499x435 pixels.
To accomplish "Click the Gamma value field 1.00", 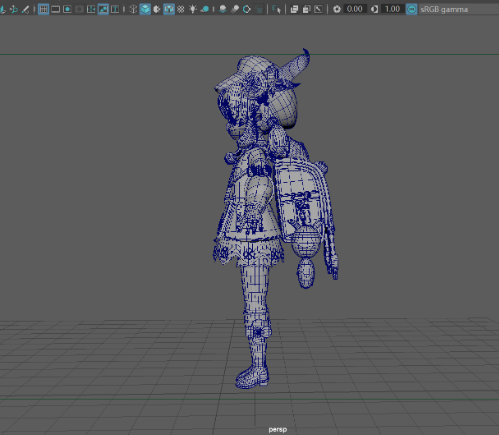I will pos(393,9).
